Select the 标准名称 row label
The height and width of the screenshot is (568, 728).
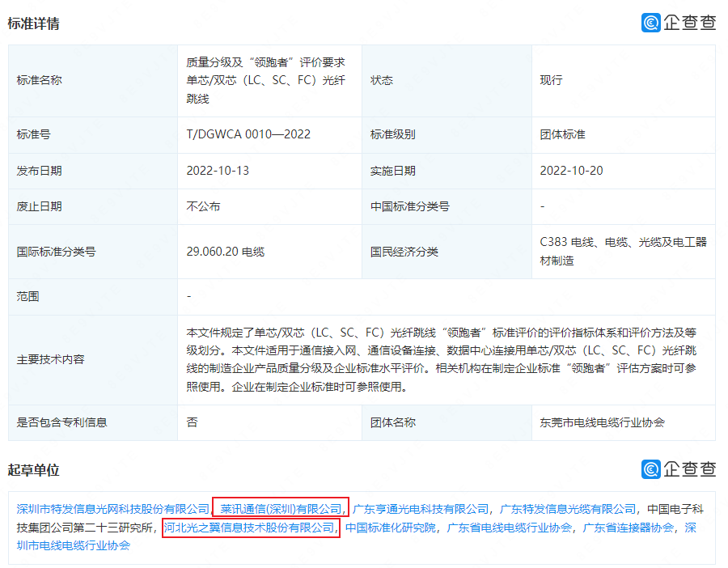(40, 80)
